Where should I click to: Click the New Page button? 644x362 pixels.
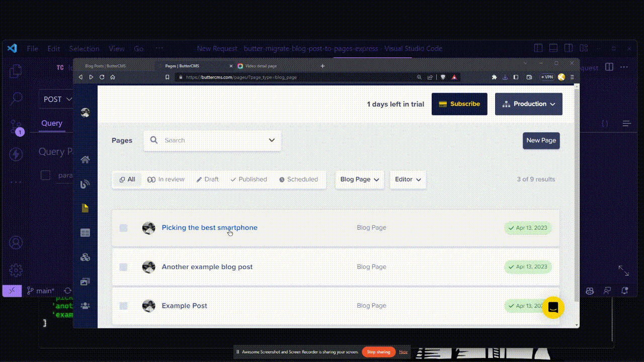[541, 141]
